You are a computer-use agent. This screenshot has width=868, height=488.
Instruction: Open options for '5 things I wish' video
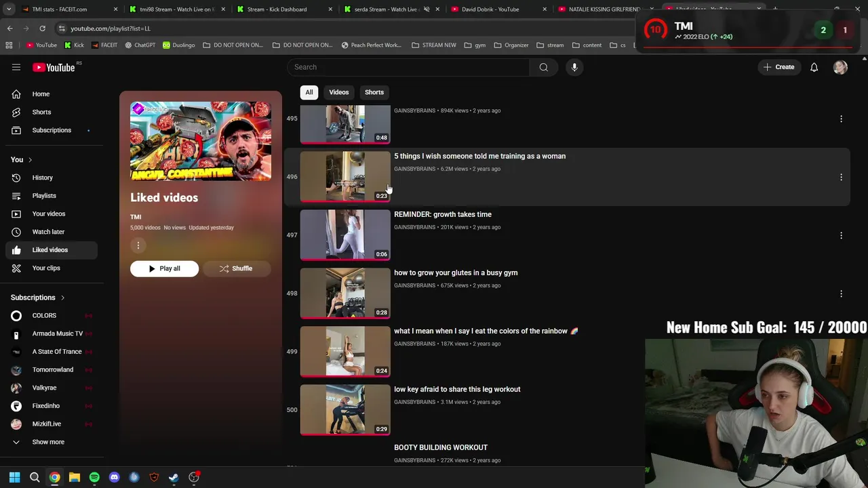click(x=841, y=177)
